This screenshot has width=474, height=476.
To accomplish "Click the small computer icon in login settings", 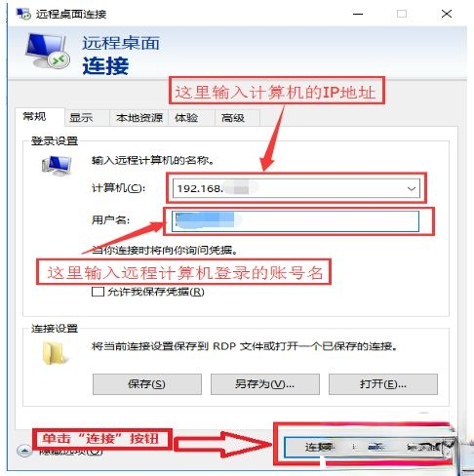I will (57, 166).
